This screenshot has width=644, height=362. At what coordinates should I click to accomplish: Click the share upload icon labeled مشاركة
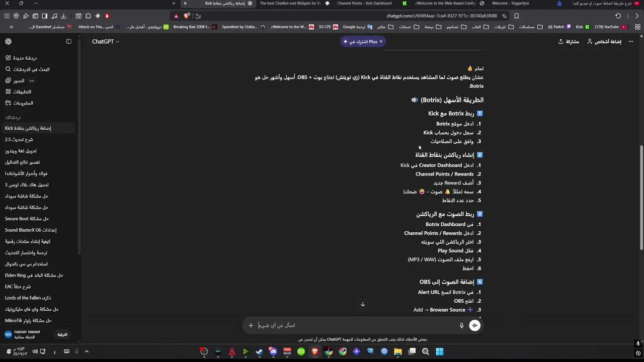(561, 42)
